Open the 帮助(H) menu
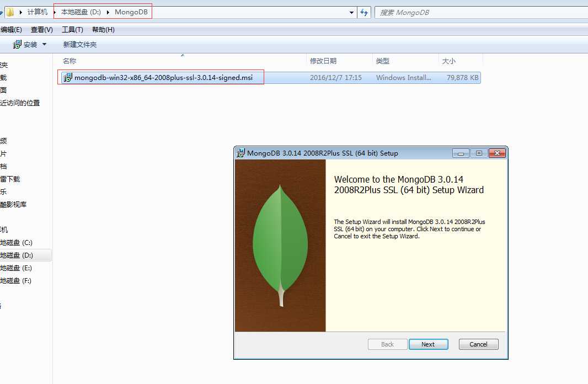Viewport: 588px width, 384px height. [103, 30]
